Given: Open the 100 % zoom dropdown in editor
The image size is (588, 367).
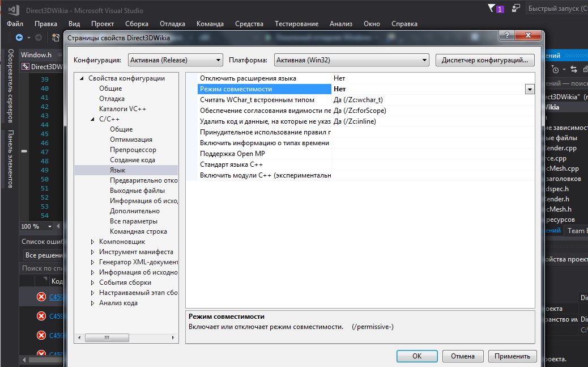Looking at the screenshot, I should click(x=49, y=226).
